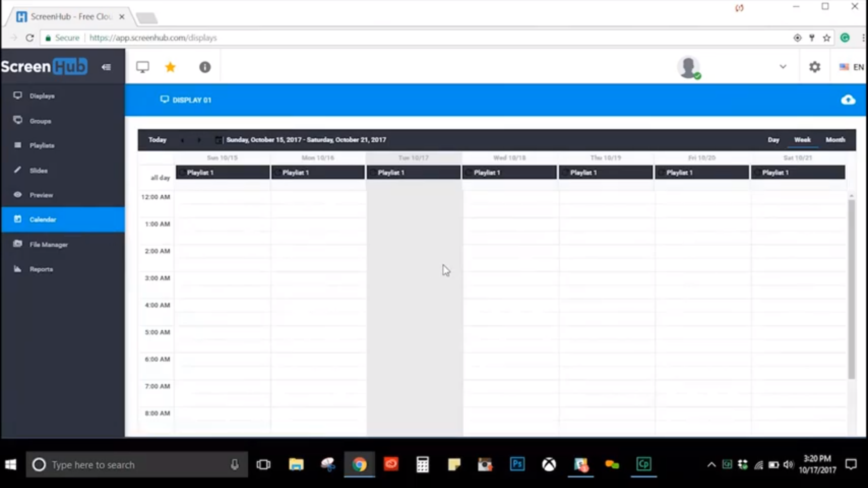The image size is (868, 488).
Task: Open Playlist 1 event on Wed 10/18
Action: 509,173
